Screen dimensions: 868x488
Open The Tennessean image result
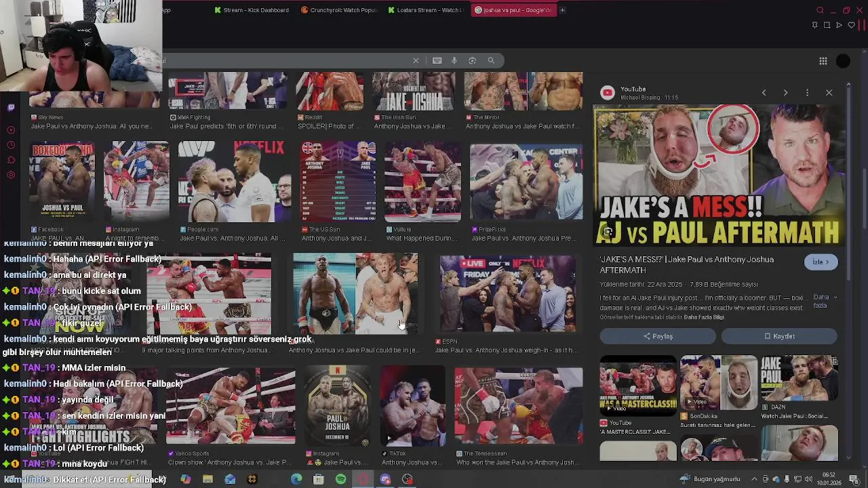pyautogui.click(x=518, y=406)
